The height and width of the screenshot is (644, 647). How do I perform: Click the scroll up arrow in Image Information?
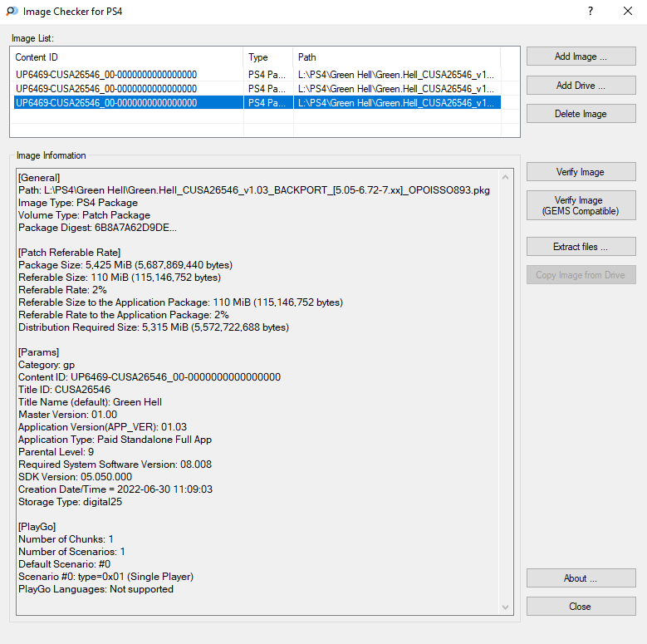[505, 178]
